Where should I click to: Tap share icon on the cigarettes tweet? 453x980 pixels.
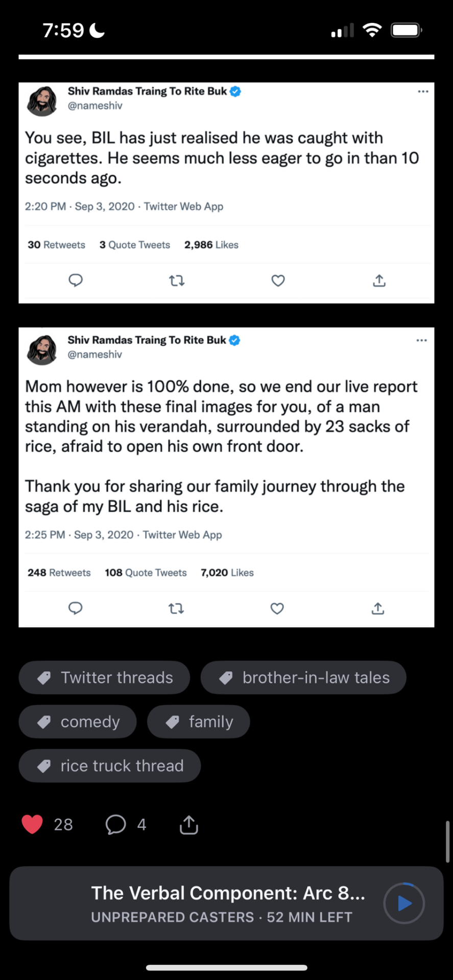click(x=379, y=280)
